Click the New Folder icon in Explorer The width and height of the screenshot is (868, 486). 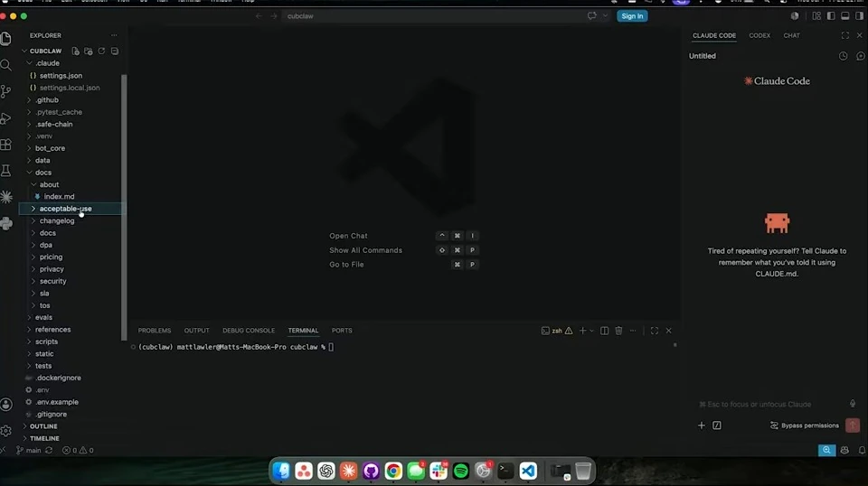89,51
